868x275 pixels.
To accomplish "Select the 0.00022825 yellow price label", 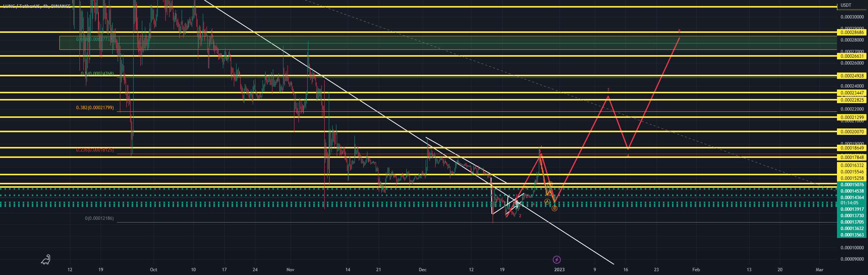I will coord(851,100).
